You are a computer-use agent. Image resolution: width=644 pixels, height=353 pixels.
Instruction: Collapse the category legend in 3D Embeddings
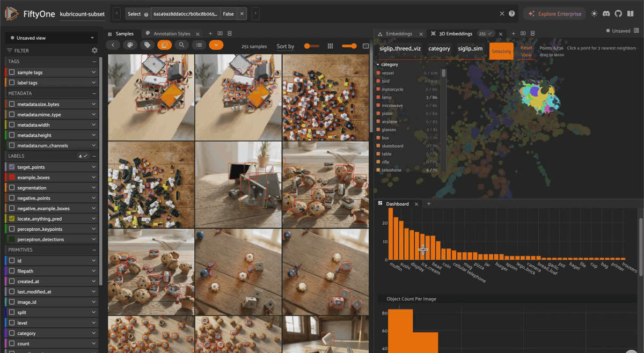(x=378, y=64)
